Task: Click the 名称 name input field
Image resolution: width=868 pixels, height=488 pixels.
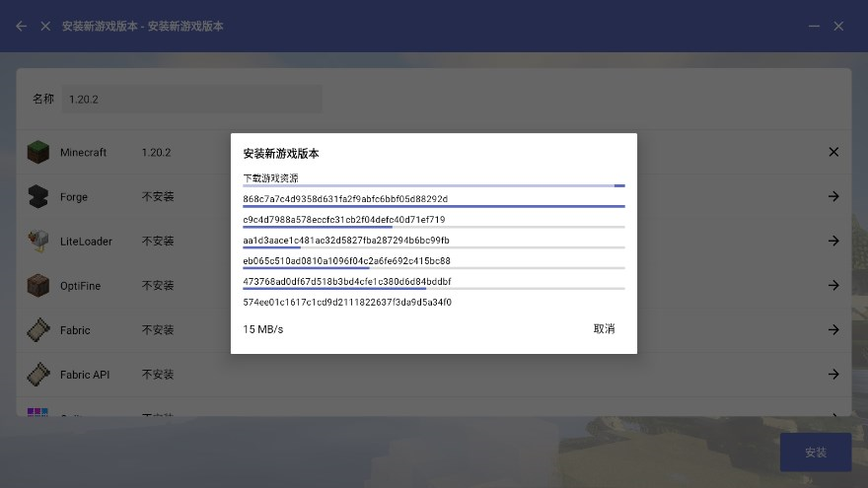Action: pos(192,99)
